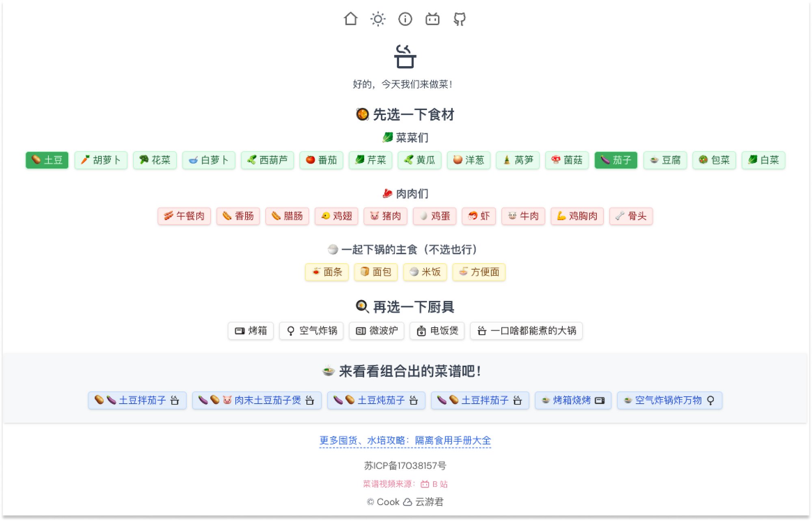This screenshot has height=521, width=812.
Task: Toggle the sun light/dark theme icon
Action: pos(378,19)
